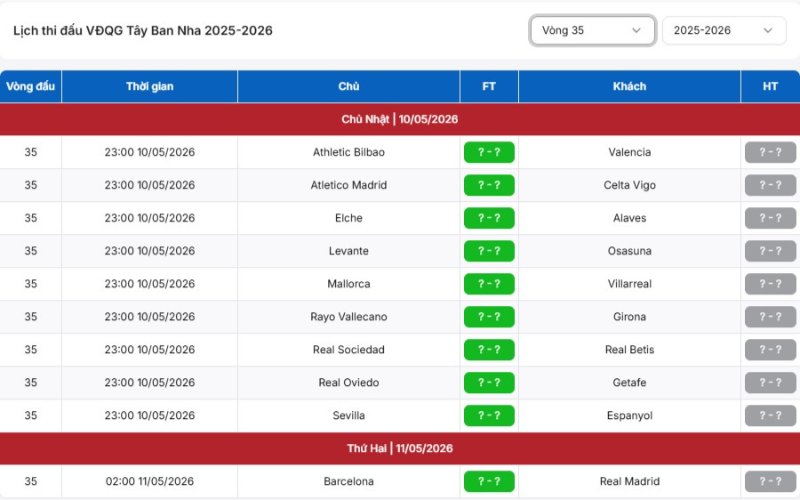Select away team Real Madrid

click(x=630, y=481)
